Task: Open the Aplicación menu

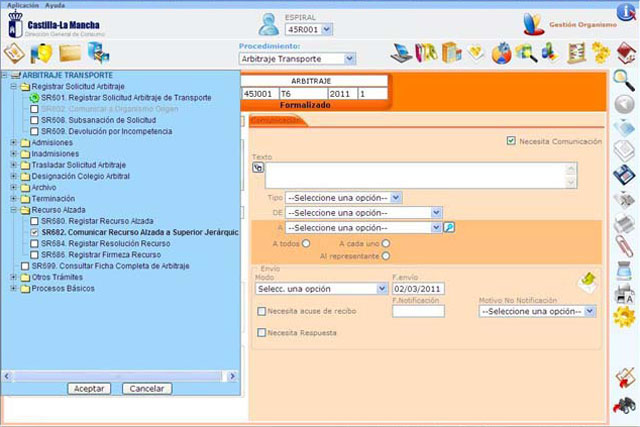Action: 22,5
